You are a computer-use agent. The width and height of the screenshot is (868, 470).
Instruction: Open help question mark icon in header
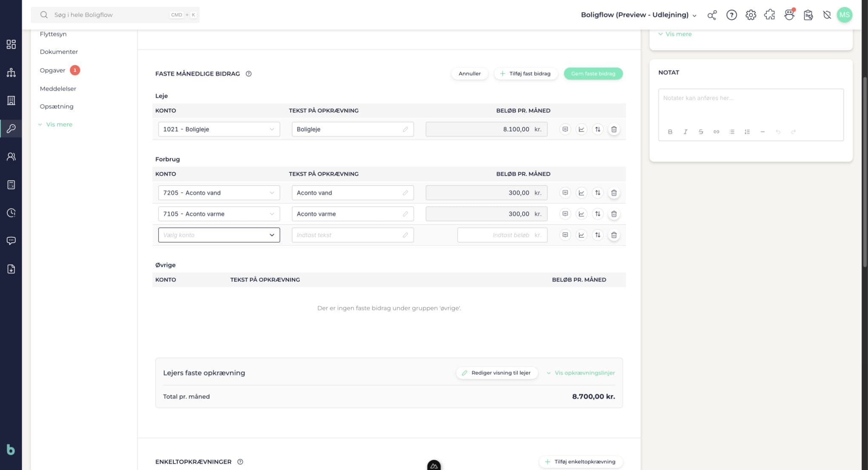click(731, 15)
